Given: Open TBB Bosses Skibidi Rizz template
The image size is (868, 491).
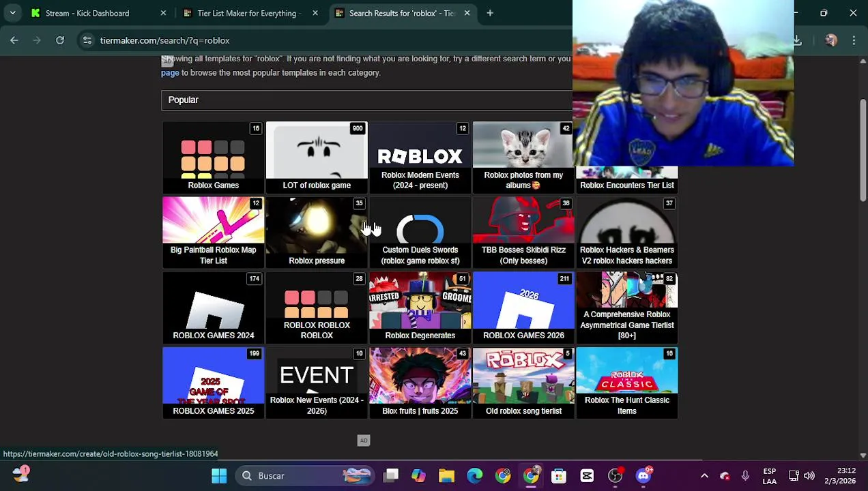Looking at the screenshot, I should click(x=523, y=233).
